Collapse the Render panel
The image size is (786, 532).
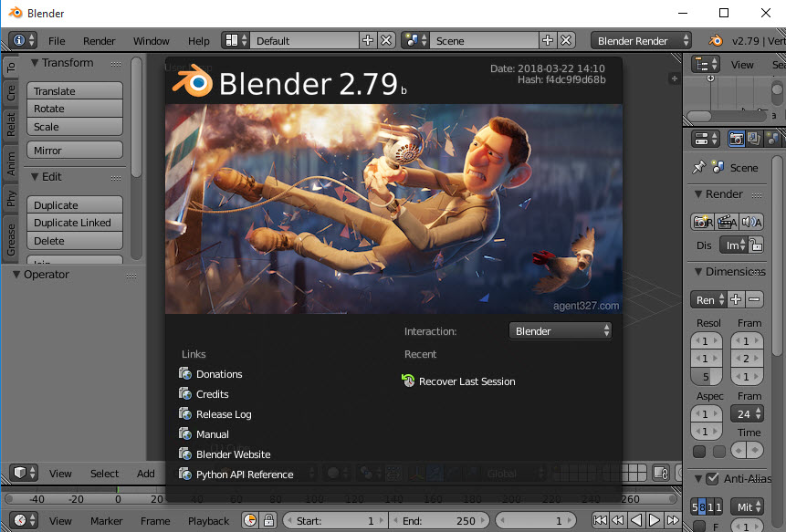click(697, 193)
